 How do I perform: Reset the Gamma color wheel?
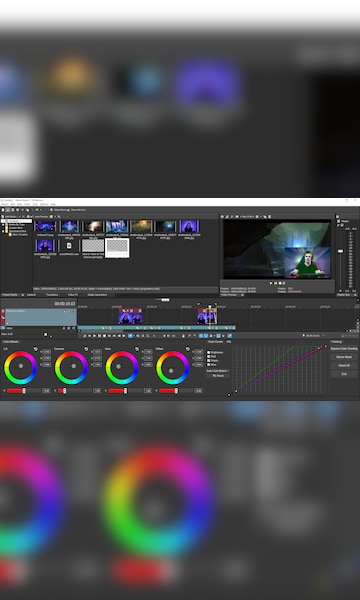(x=86, y=349)
